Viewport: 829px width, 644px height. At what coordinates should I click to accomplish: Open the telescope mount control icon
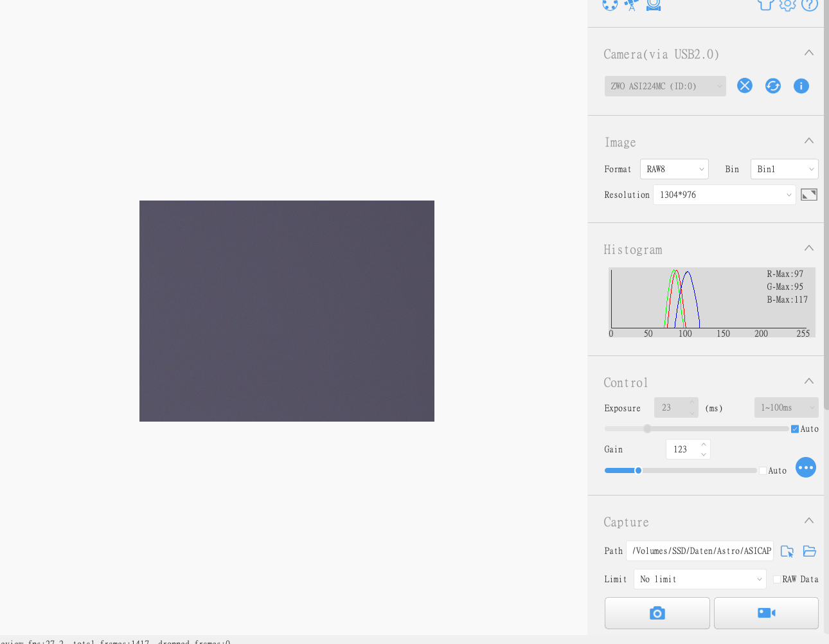click(632, 4)
